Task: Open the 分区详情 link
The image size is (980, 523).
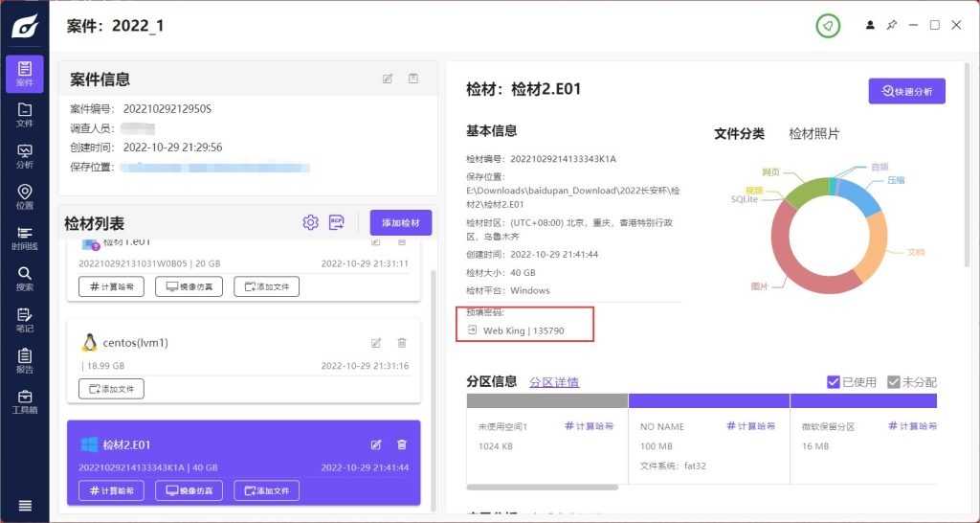Action: tap(554, 382)
